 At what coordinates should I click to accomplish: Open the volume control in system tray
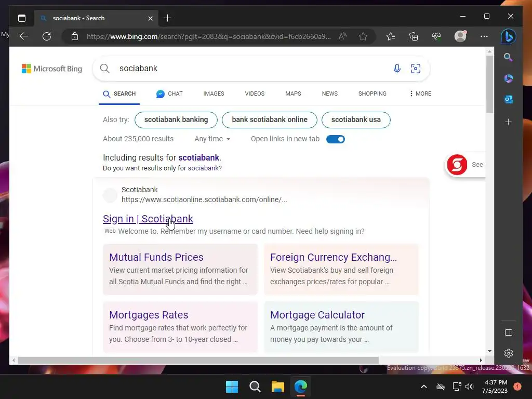469,387
